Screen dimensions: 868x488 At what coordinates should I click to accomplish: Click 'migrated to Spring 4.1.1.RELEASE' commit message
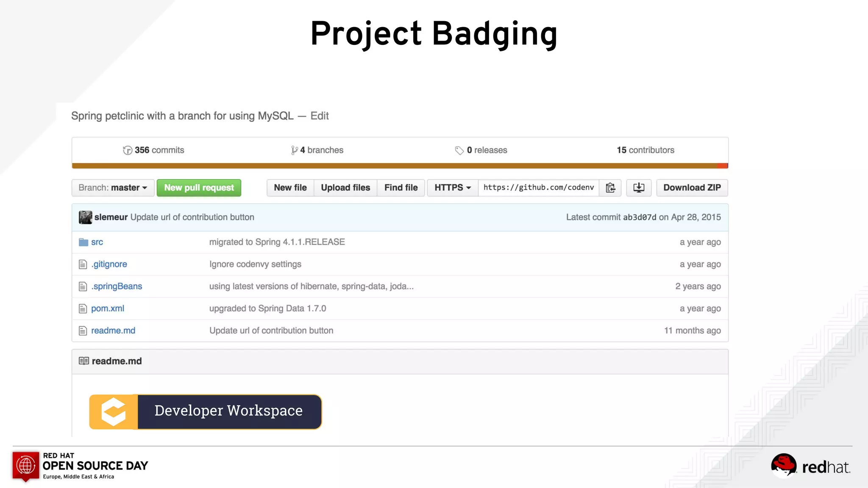click(x=277, y=242)
